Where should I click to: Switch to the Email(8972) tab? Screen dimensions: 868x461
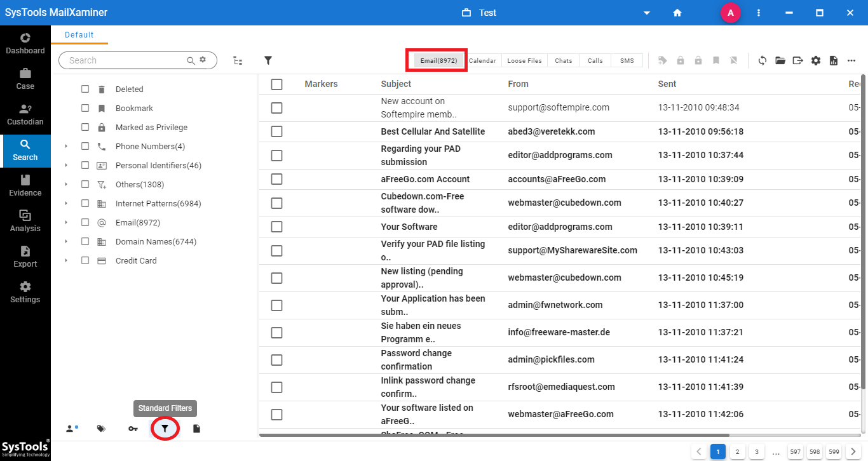[x=438, y=60]
